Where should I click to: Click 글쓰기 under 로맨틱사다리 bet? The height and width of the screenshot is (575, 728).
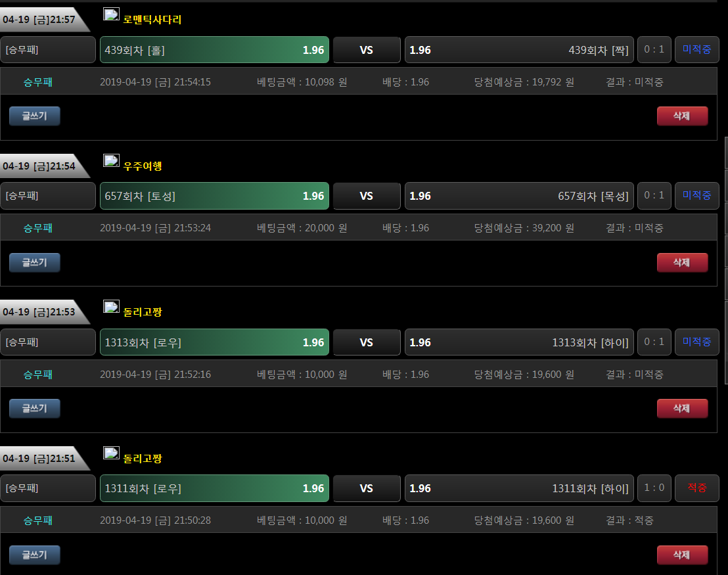35,116
